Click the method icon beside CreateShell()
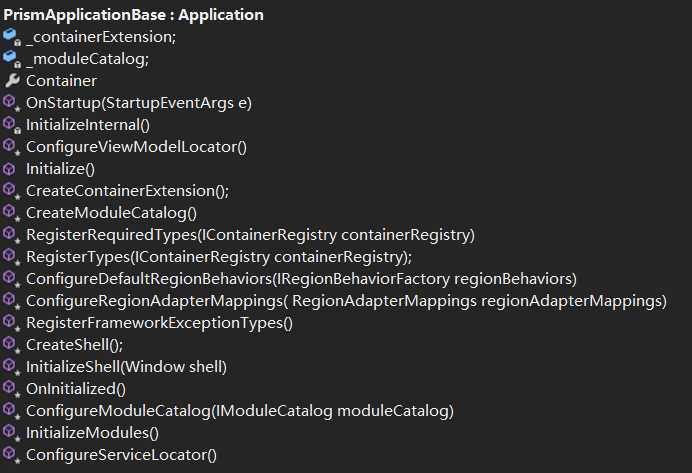 (x=11, y=345)
